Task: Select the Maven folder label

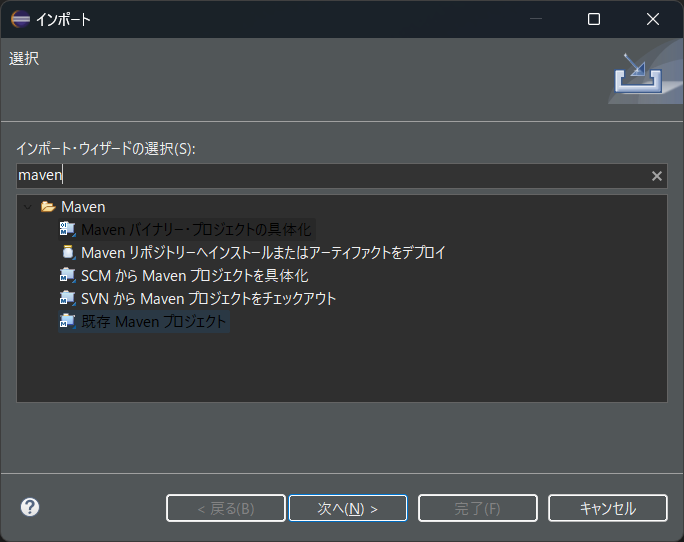Action: coord(83,207)
